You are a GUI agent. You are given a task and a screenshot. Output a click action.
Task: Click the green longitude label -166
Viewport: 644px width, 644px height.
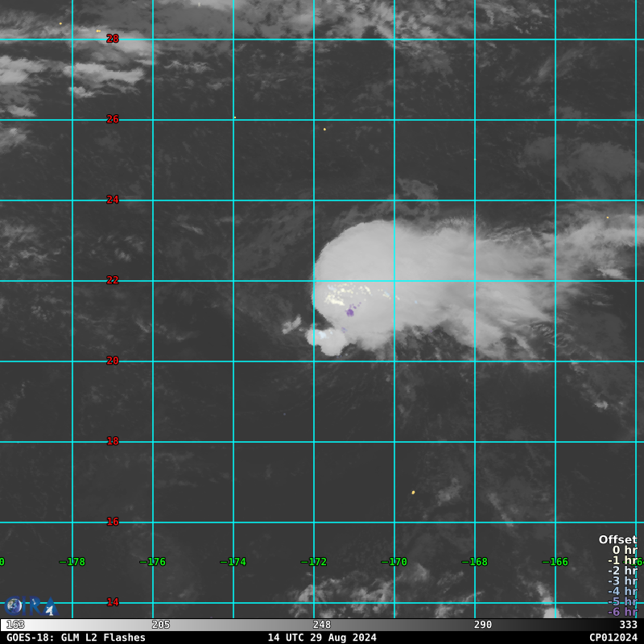(x=555, y=562)
